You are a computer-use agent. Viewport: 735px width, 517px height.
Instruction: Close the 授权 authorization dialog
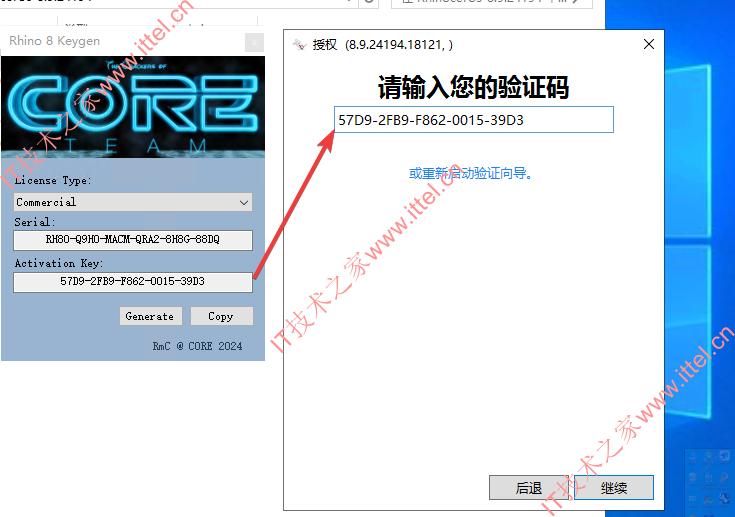[x=649, y=44]
